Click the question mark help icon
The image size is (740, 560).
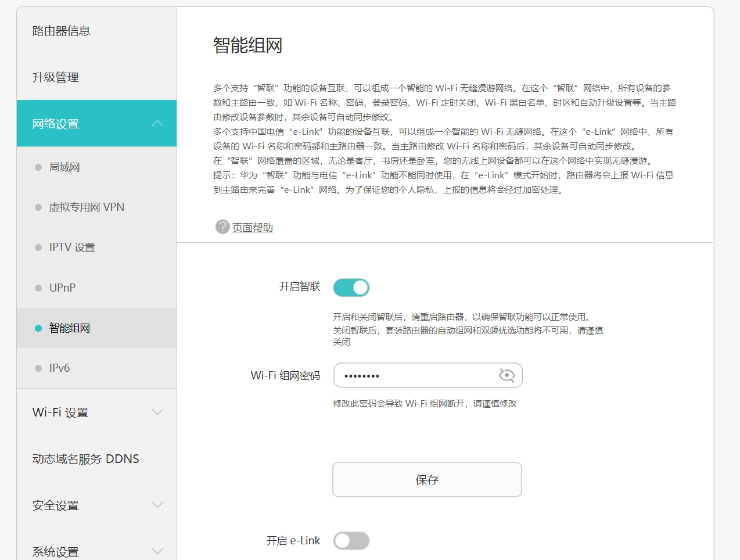(x=222, y=227)
